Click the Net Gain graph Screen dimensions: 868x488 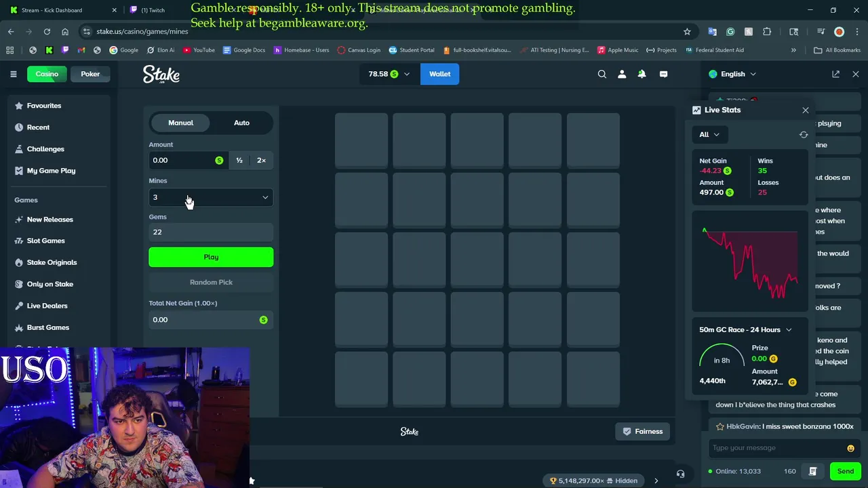(749, 262)
